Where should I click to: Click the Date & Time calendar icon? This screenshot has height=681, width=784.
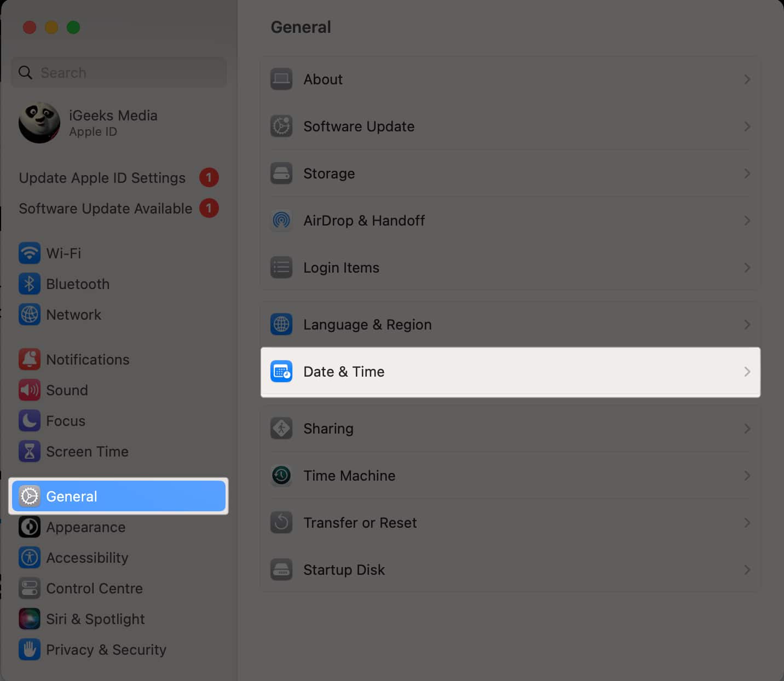point(281,372)
